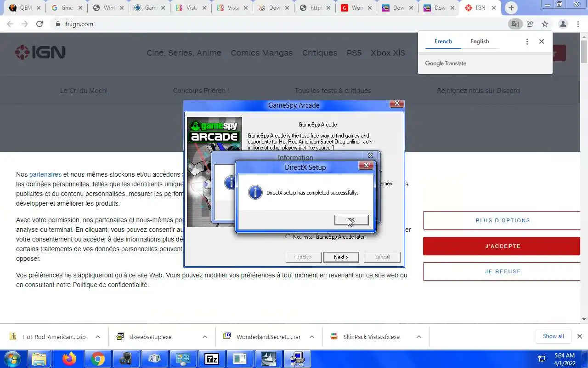This screenshot has width=588, height=368.
Task: Click the J'ACCEPTE cookie consent button
Action: 503,246
